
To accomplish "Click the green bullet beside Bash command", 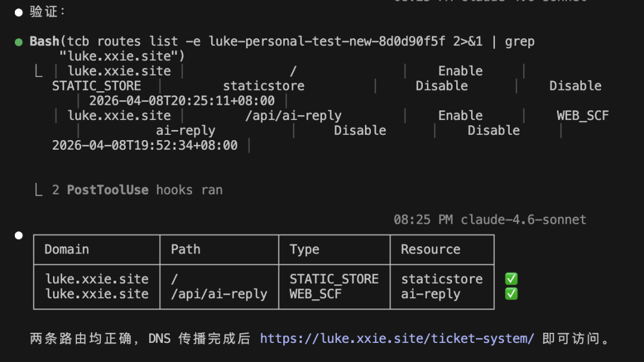I will click(x=18, y=42).
